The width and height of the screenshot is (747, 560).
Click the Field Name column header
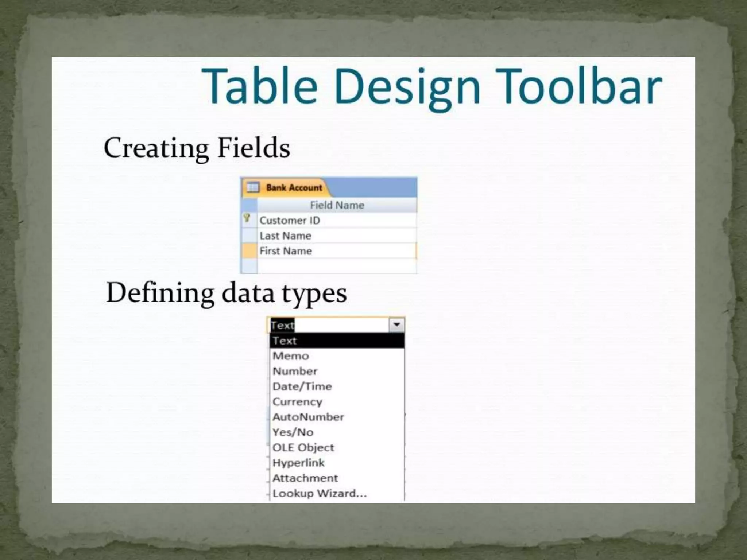[337, 205]
